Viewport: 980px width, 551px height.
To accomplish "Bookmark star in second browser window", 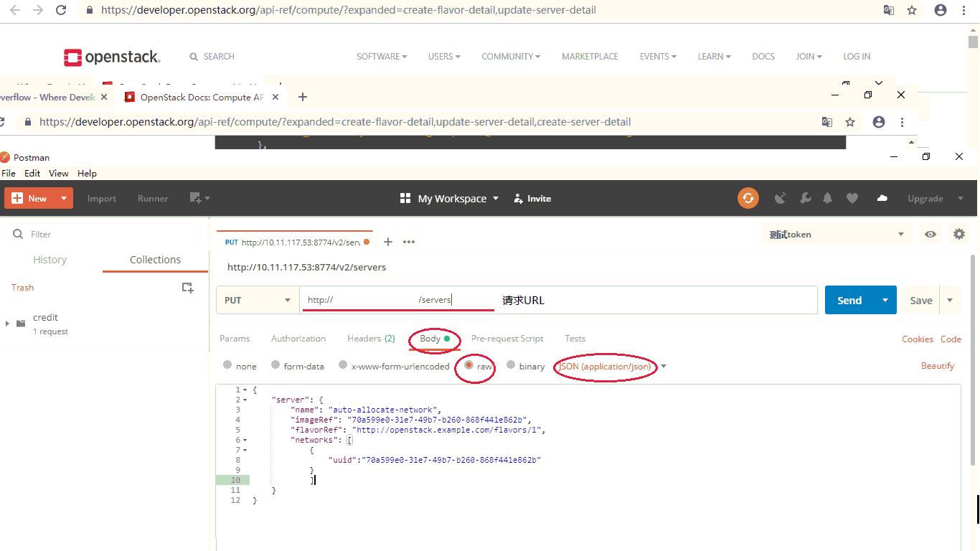I will pyautogui.click(x=850, y=122).
